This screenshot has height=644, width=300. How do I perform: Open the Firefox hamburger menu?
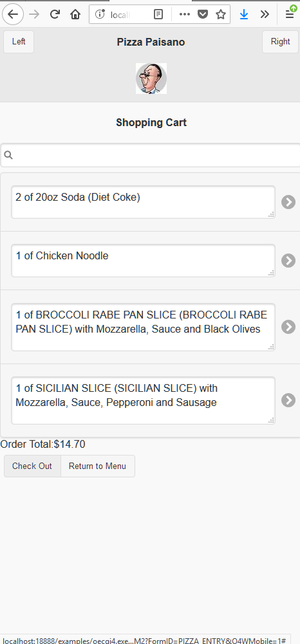pyautogui.click(x=290, y=14)
